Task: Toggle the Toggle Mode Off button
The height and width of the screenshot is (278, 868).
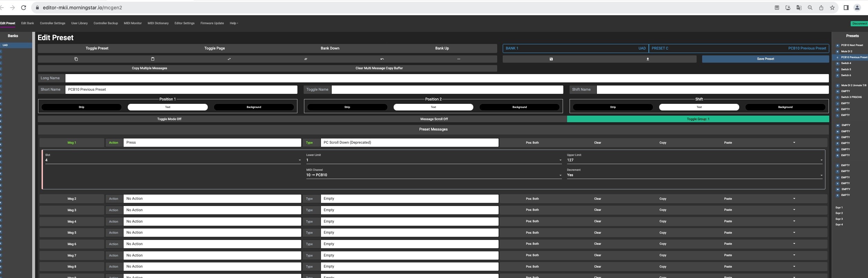Action: 169,119
